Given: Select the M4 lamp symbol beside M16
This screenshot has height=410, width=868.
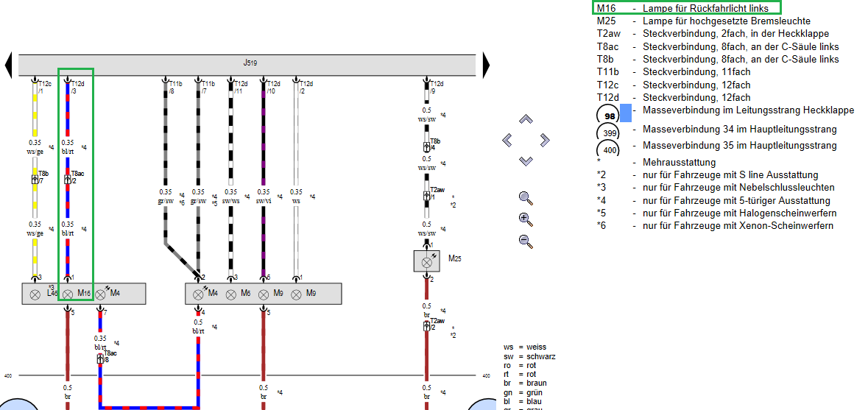Looking at the screenshot, I should pos(100,294).
